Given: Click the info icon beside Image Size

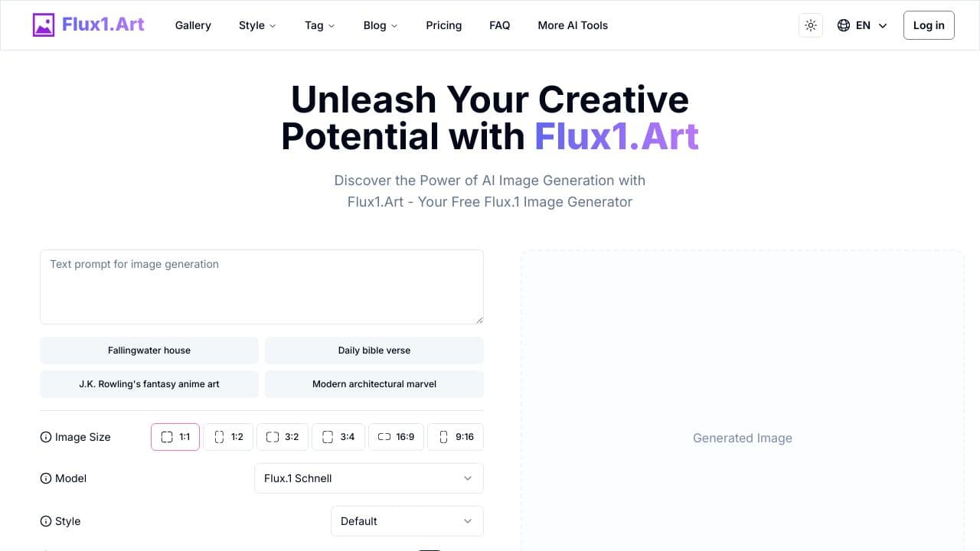Looking at the screenshot, I should [x=46, y=437].
